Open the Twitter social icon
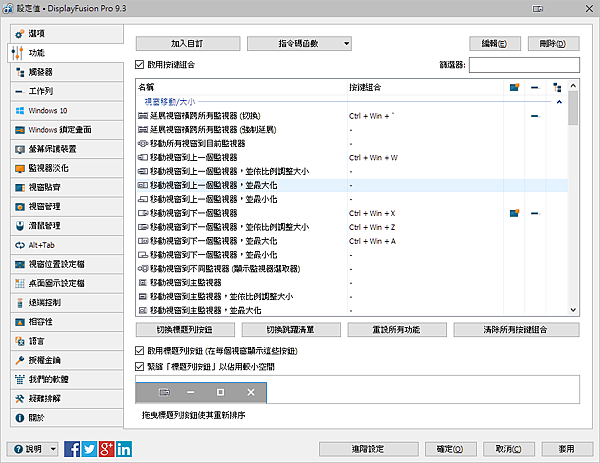The width and height of the screenshot is (600, 463). click(89, 449)
